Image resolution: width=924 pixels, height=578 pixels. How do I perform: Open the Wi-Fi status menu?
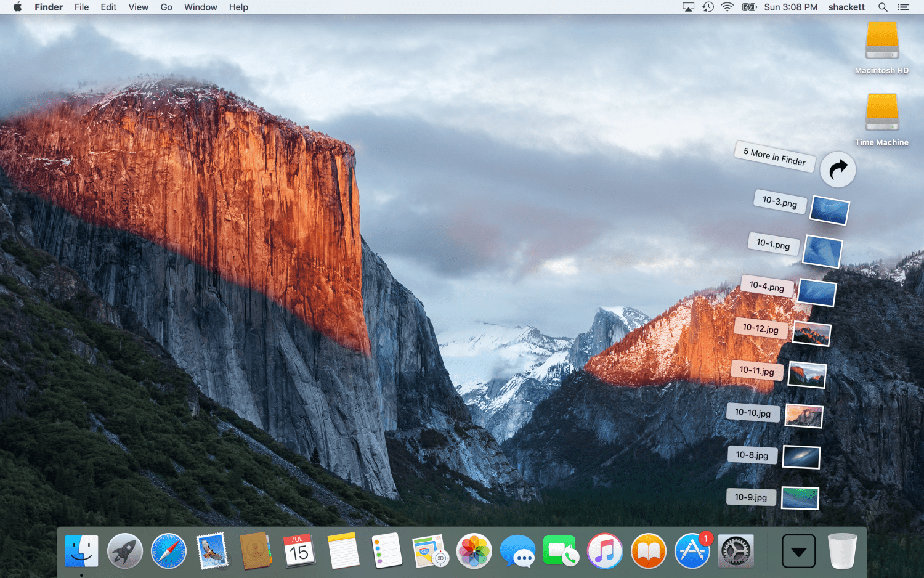click(727, 7)
